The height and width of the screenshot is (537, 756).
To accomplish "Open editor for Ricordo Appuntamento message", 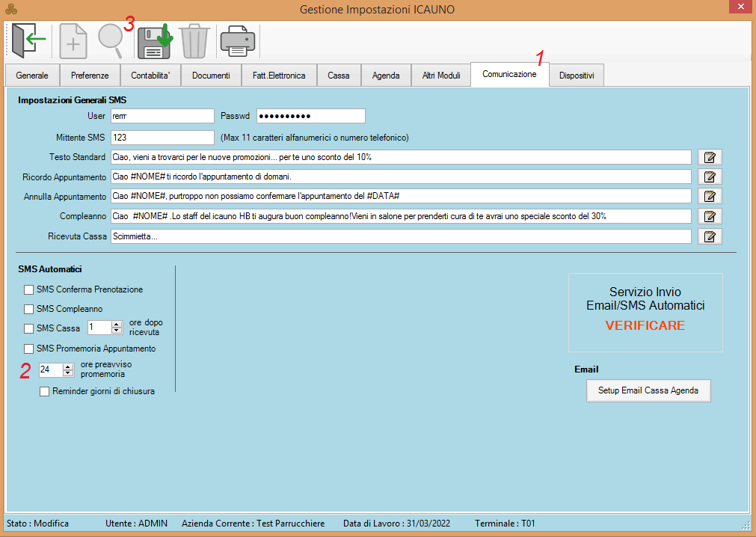I will 710,177.
